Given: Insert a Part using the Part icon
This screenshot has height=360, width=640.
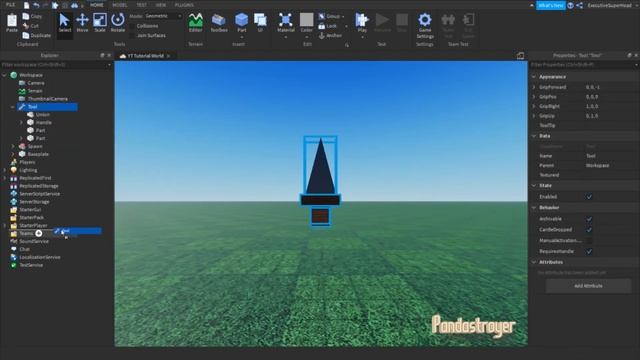Looking at the screenshot, I should 242,20.
